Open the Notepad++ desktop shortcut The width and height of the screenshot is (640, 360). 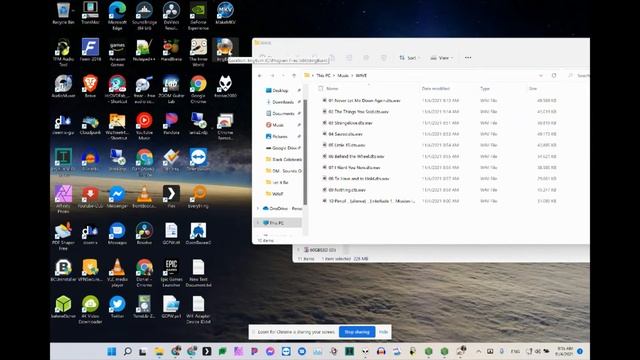click(144, 50)
